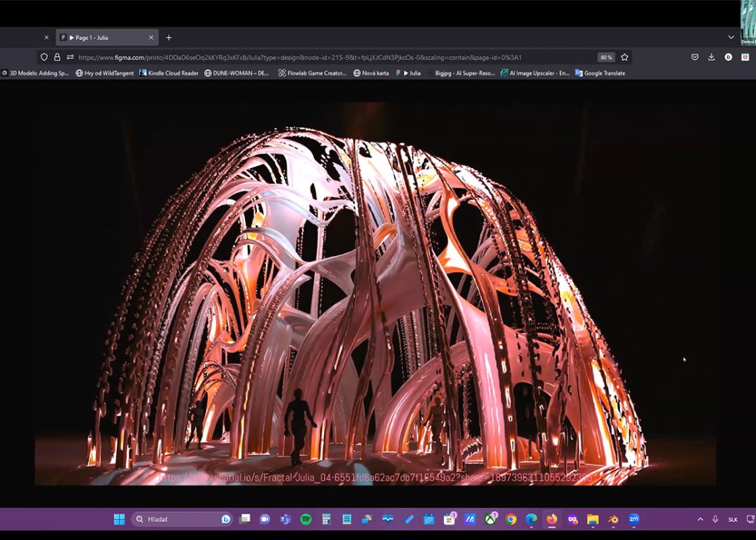Open the Google Translate bookmark
This screenshot has height=540, width=756.
click(600, 73)
